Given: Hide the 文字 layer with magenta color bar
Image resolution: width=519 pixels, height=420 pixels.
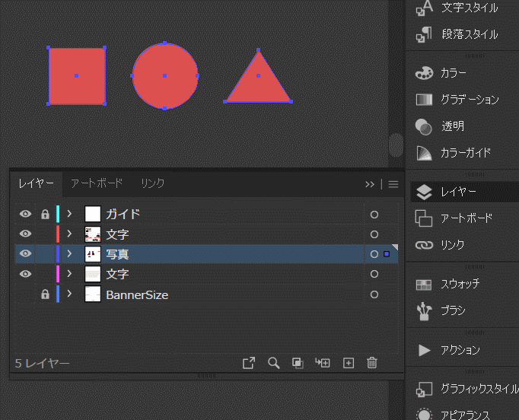Looking at the screenshot, I should point(25,274).
